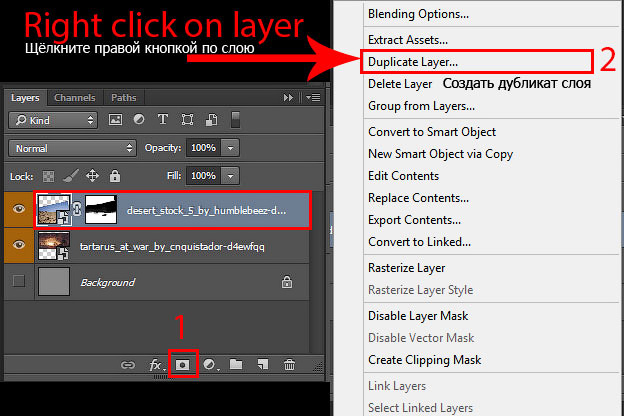Click the Background layer lock icon

[x=287, y=282]
